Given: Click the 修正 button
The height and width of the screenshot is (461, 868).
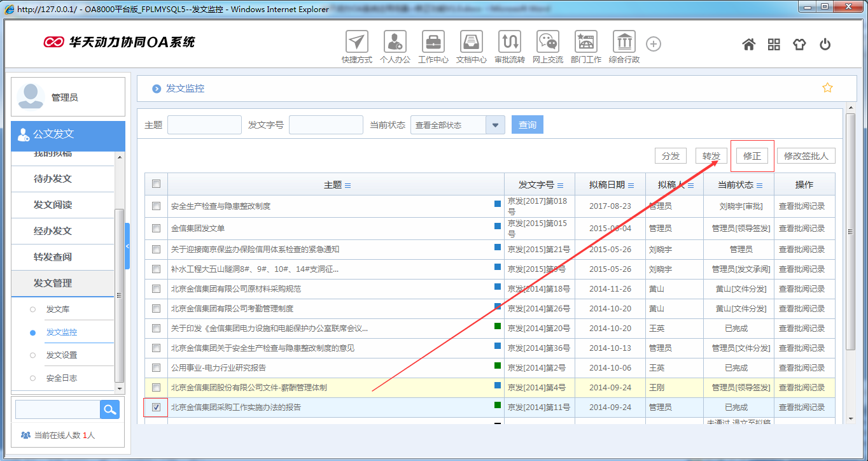Looking at the screenshot, I should (x=752, y=155).
